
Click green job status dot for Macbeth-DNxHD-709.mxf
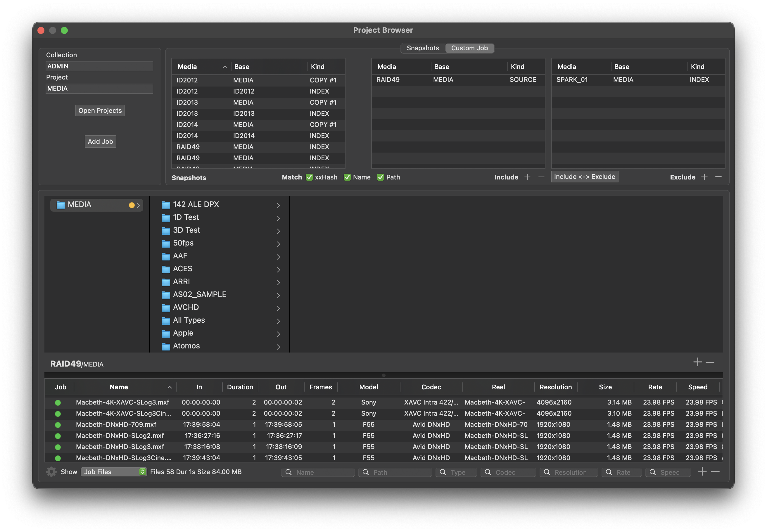point(58,425)
